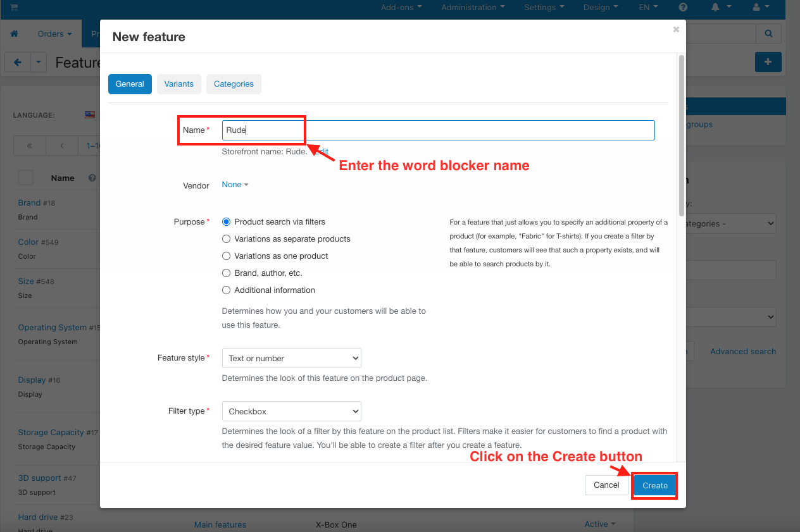Open the Settings menu
This screenshot has height=532, width=800.
(x=544, y=8)
